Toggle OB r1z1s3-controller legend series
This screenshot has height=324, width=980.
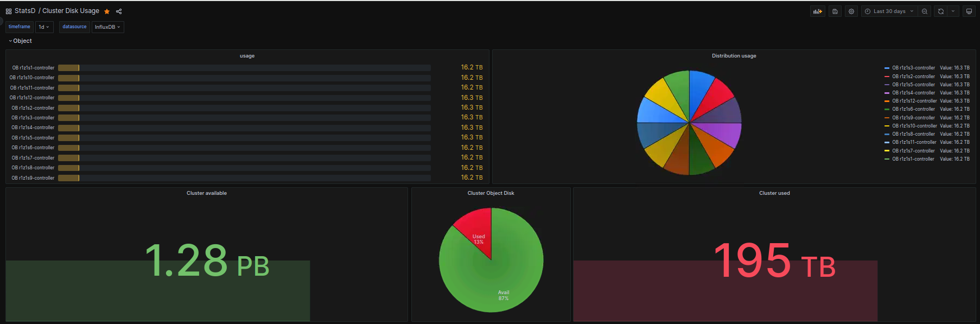coord(913,68)
